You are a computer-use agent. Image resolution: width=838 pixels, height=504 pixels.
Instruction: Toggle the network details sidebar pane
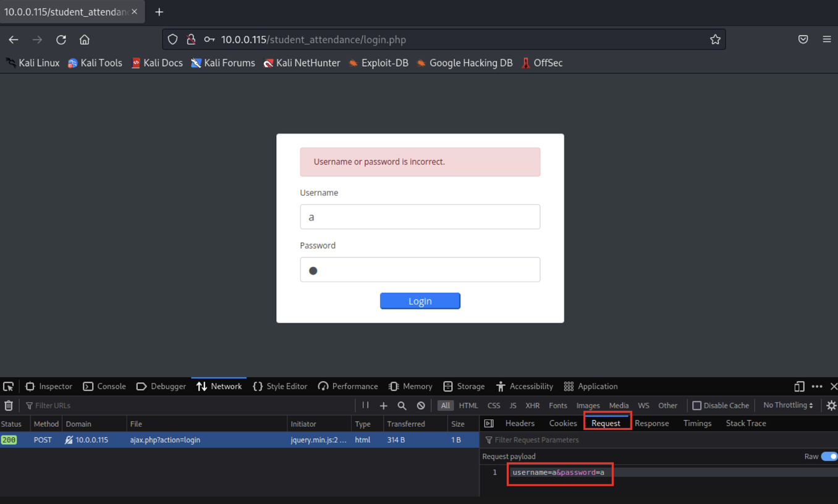tap(489, 424)
